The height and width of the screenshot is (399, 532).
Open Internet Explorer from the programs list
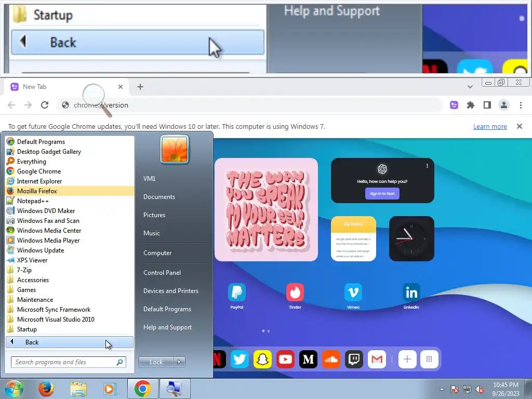point(70,181)
